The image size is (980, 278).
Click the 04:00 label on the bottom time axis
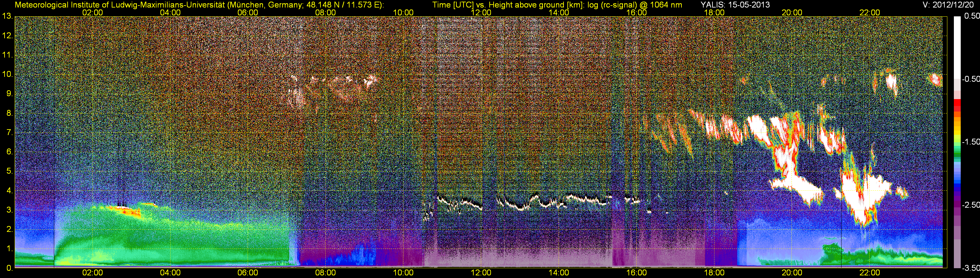[x=170, y=273]
